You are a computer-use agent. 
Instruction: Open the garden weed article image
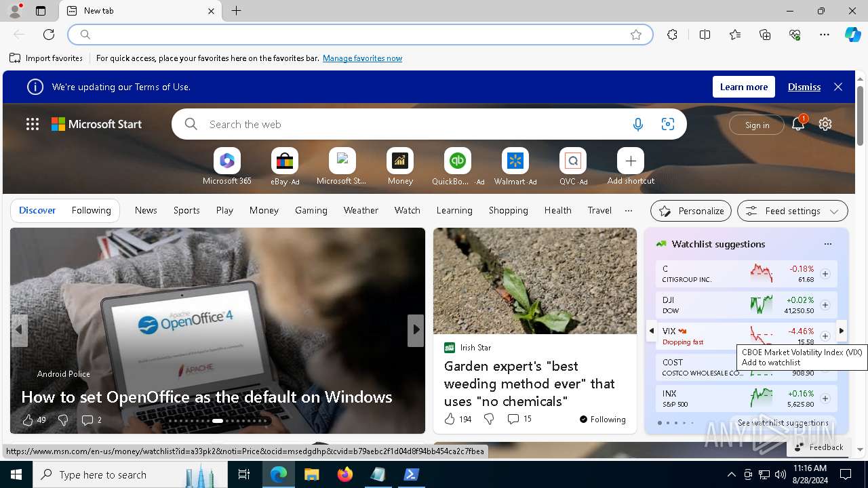[x=535, y=281]
